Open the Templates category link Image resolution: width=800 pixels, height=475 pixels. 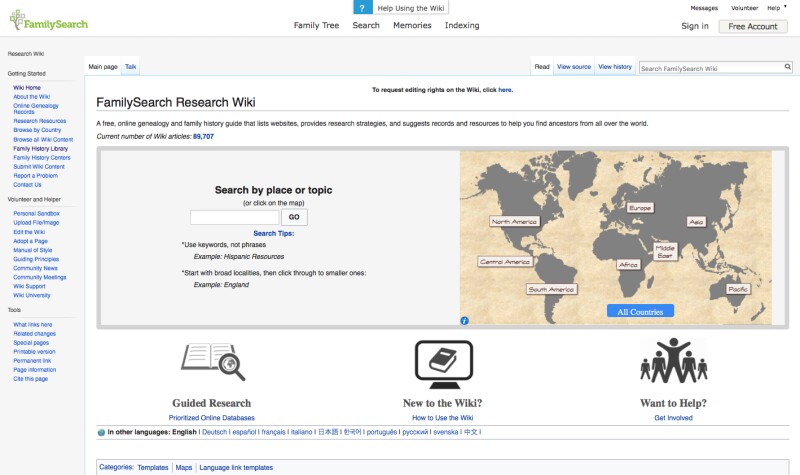(153, 467)
